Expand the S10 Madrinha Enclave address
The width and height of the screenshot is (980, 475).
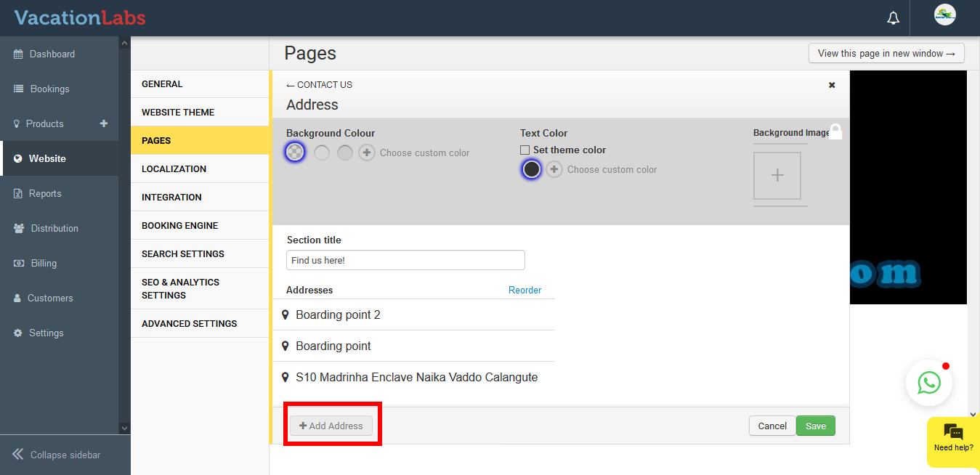416,378
